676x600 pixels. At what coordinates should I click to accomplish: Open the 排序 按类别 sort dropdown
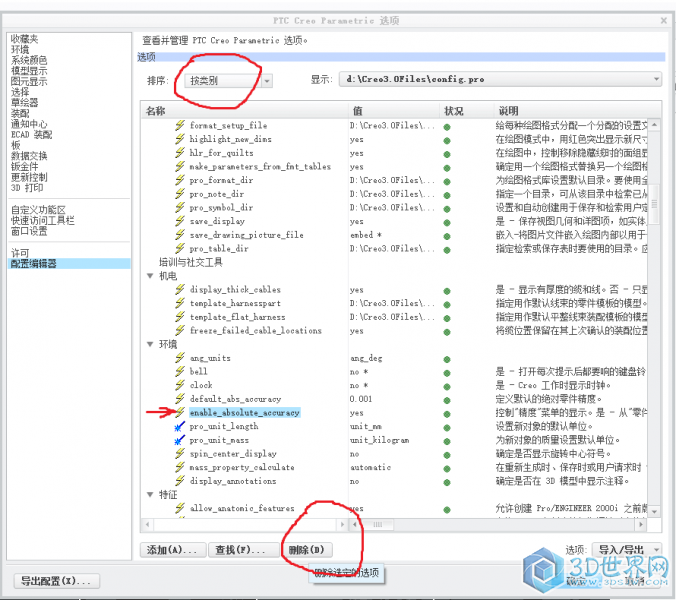point(228,81)
